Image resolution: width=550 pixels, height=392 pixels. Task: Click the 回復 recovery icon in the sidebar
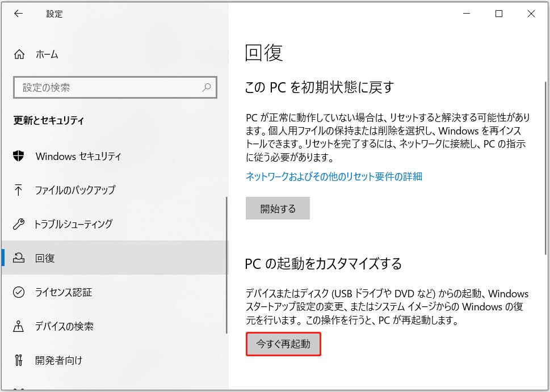coord(20,258)
